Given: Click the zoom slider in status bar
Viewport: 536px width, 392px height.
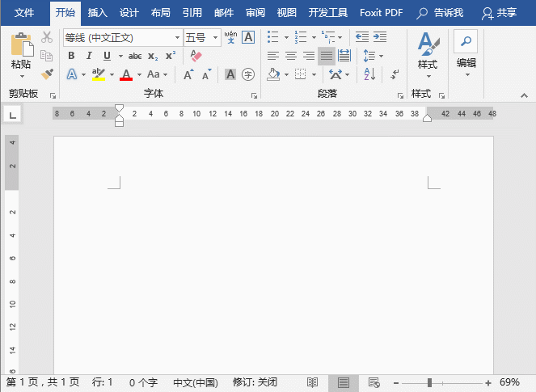Looking at the screenshot, I should click(429, 382).
